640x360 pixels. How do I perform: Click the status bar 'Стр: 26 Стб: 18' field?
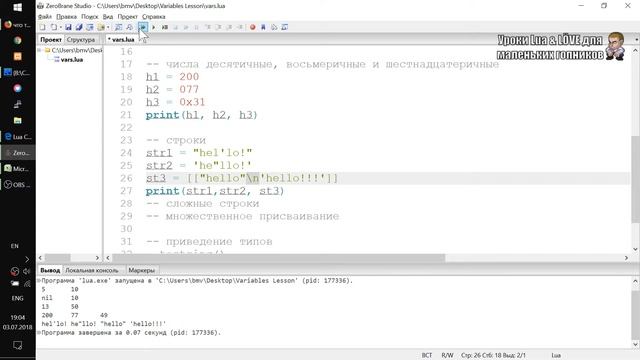click(493, 356)
